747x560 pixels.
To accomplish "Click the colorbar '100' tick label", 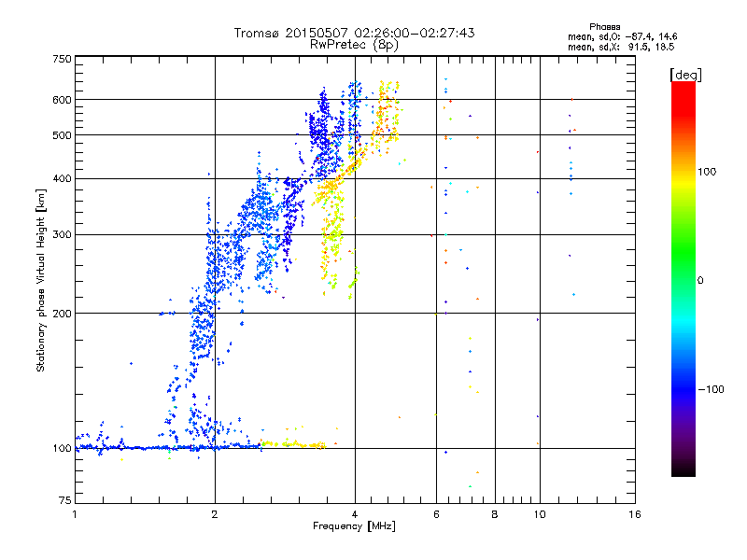I will click(x=707, y=172).
